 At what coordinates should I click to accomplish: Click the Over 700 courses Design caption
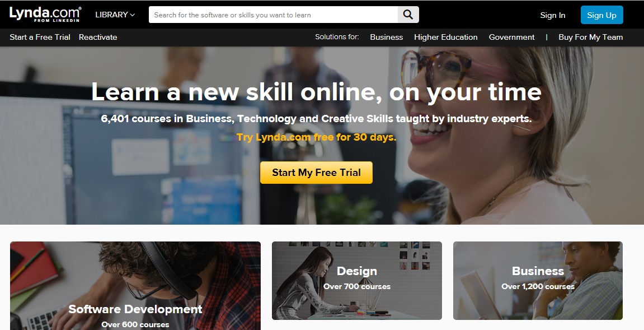coord(357,286)
